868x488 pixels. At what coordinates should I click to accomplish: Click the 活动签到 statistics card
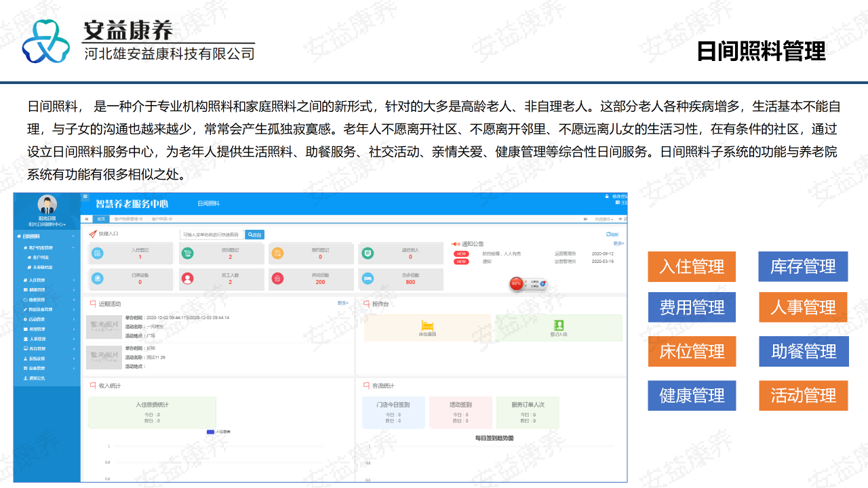pyautogui.click(x=460, y=412)
